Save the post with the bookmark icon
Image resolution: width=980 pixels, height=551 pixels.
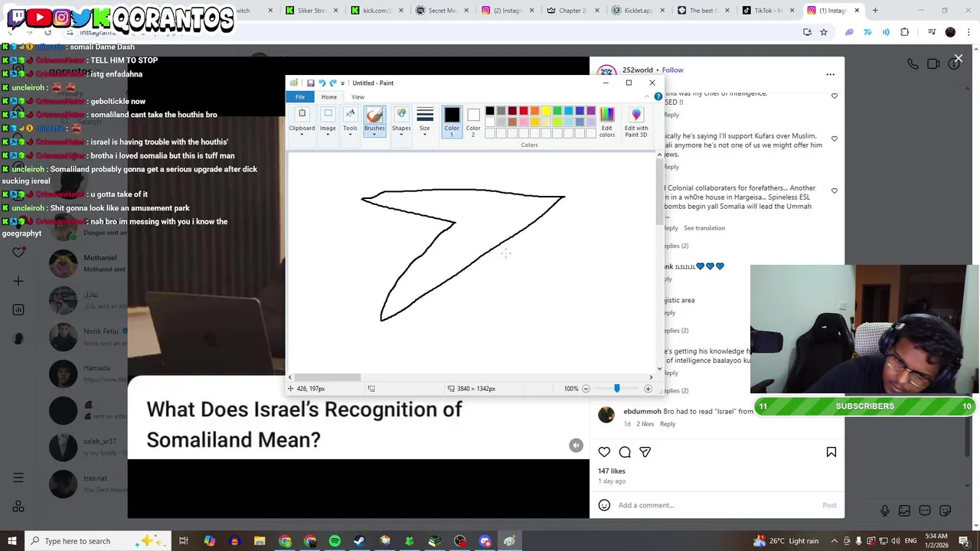click(831, 452)
